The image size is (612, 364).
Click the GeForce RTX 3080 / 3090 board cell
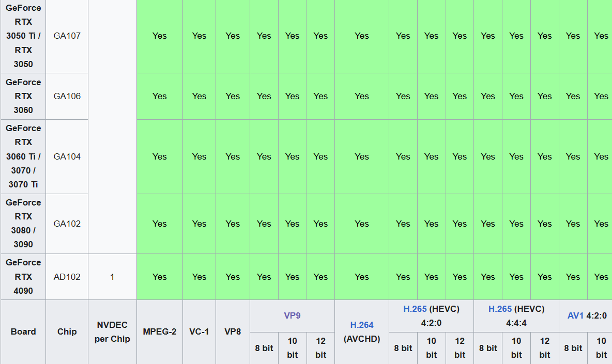23,224
